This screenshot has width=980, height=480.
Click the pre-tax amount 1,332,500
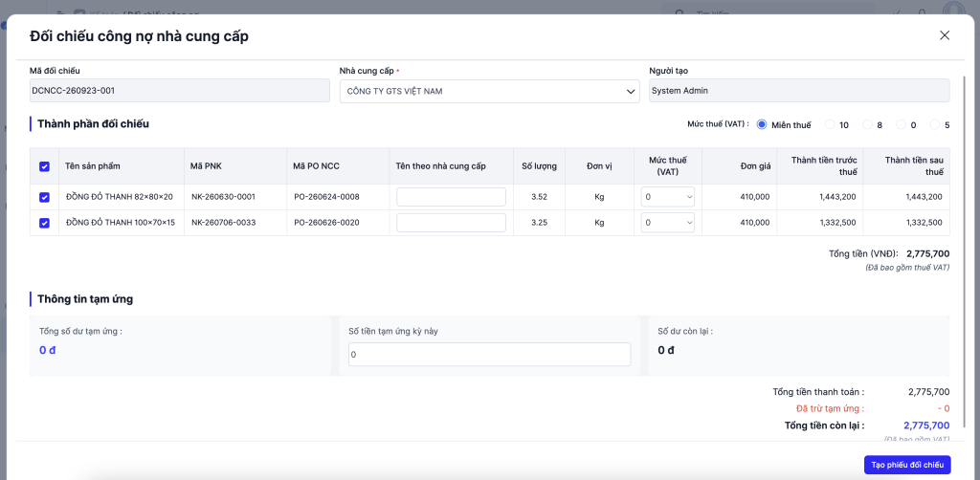[837, 222]
